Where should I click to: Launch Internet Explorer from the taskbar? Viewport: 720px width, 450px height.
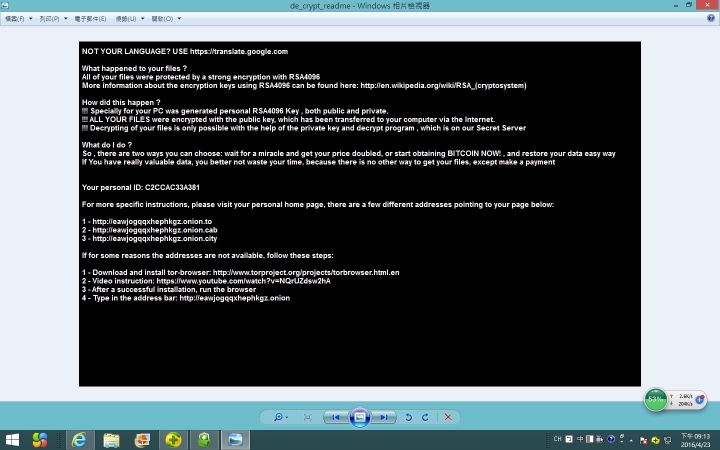click(x=79, y=440)
